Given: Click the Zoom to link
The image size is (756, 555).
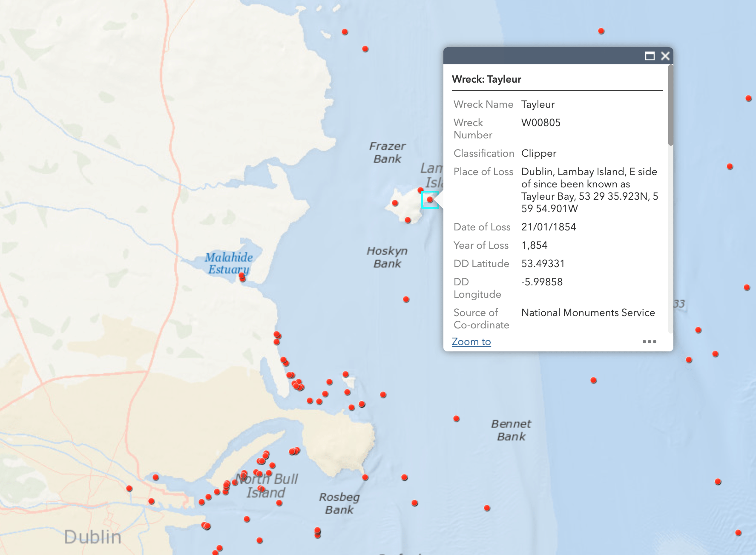Looking at the screenshot, I should tap(471, 342).
